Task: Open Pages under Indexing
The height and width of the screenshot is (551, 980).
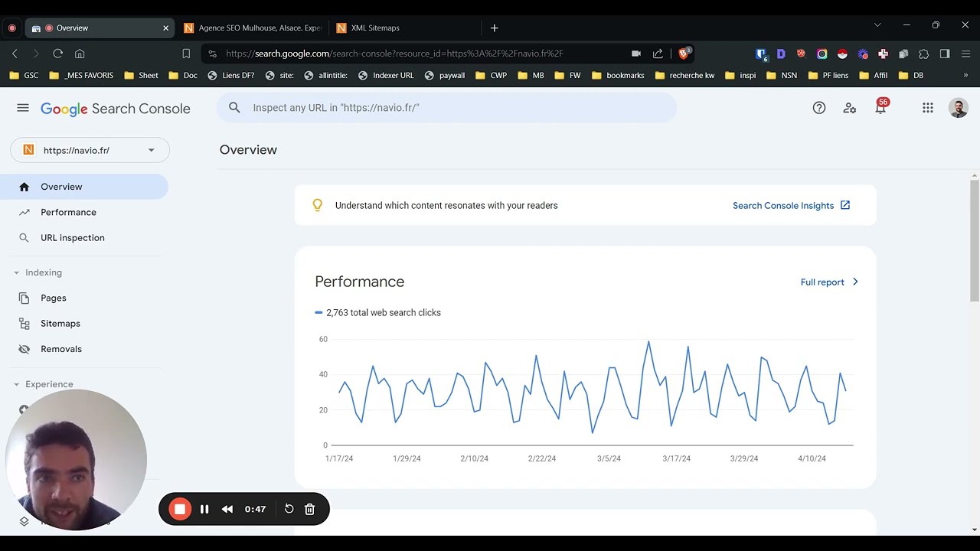Action: pyautogui.click(x=84, y=298)
